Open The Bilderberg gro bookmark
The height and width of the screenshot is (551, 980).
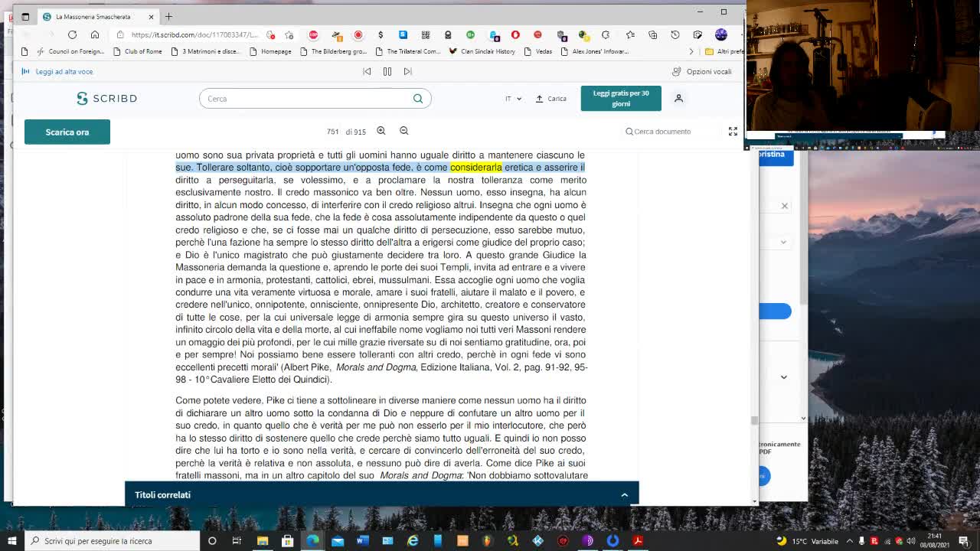334,51
